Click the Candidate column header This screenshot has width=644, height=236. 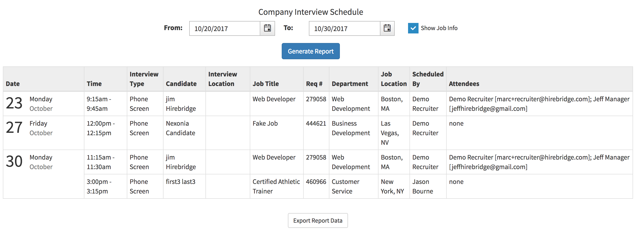(x=181, y=84)
